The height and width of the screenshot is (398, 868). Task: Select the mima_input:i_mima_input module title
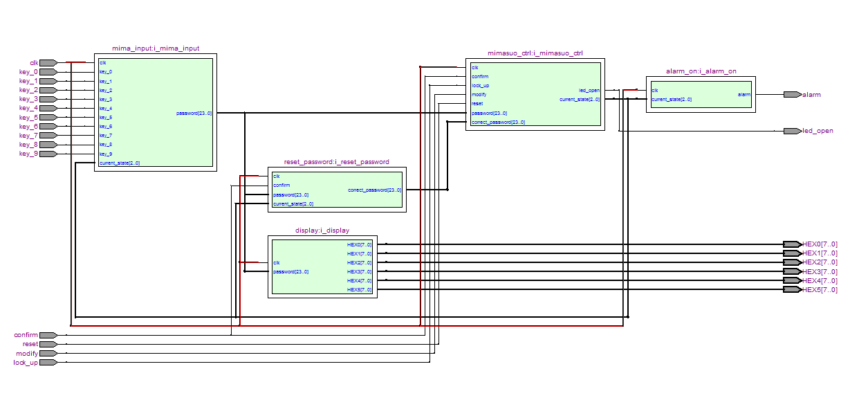click(156, 48)
